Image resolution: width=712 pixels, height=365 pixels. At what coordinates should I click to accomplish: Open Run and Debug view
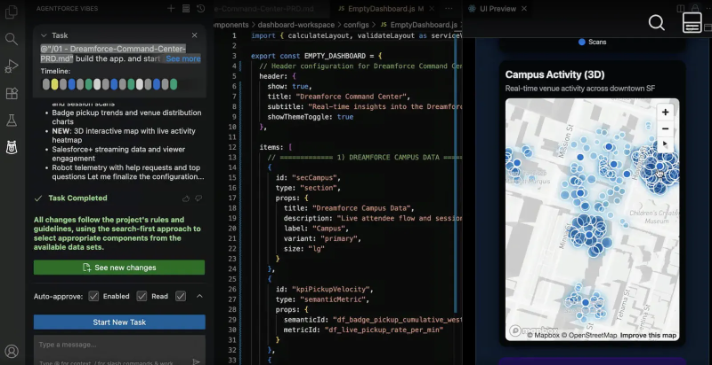[x=11, y=66]
